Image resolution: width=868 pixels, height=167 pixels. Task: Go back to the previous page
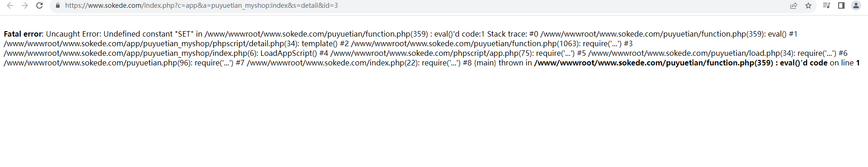(10, 5)
